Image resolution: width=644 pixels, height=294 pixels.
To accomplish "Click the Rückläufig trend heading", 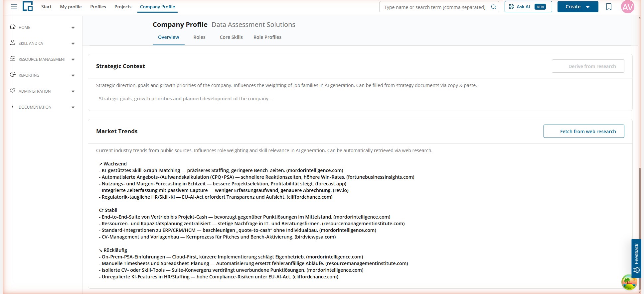I will pos(113,250).
